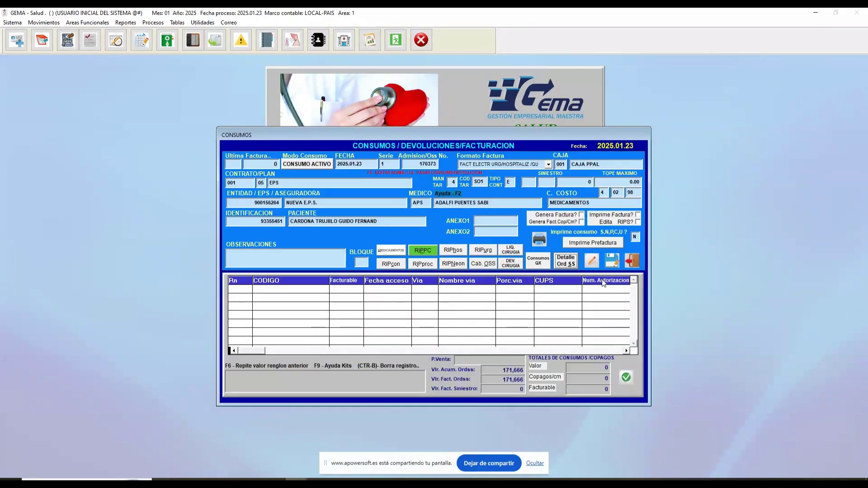Click the table-with-pencil edit toolbar icon
Screen dimensions: 868x488
tap(142, 40)
